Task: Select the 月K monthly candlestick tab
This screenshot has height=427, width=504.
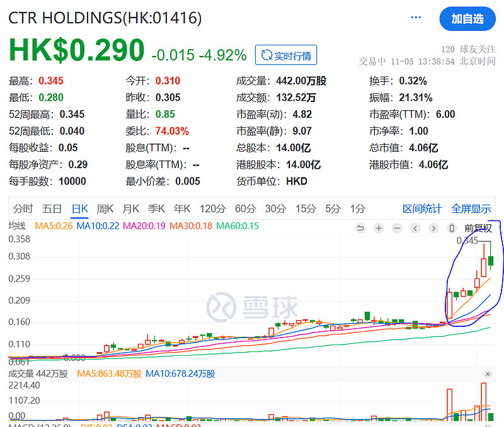Action: (130, 209)
